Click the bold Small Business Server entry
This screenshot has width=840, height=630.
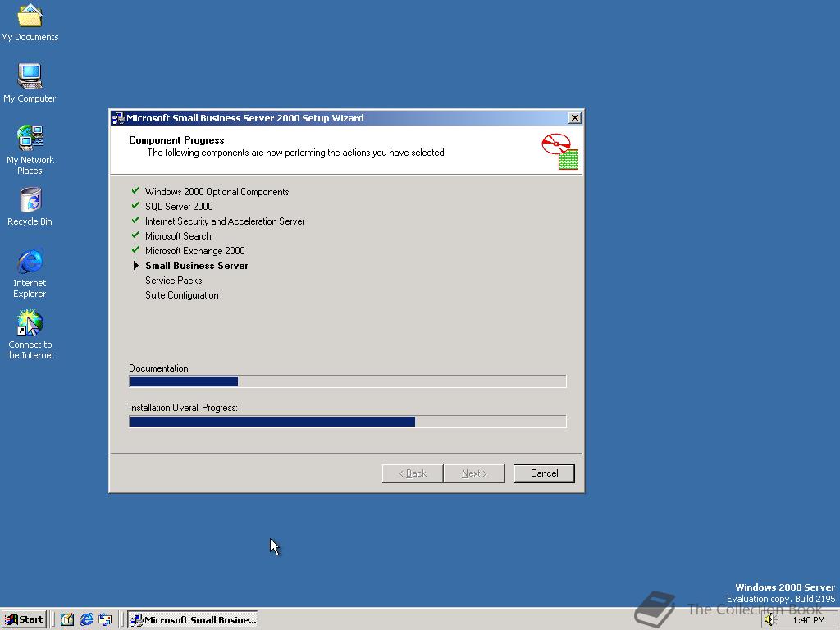click(x=197, y=266)
